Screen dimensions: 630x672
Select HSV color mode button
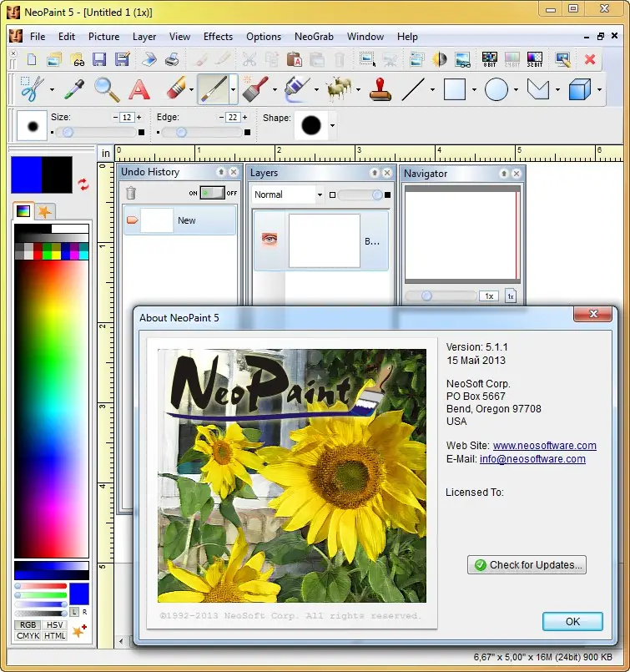click(55, 625)
